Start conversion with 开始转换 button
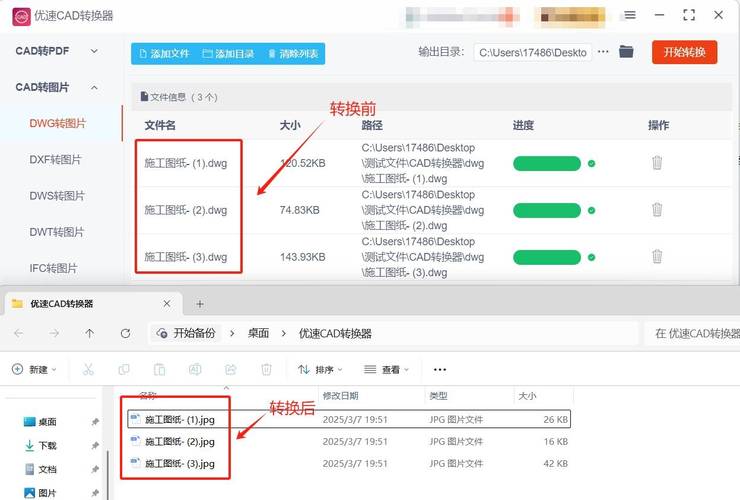 point(684,52)
